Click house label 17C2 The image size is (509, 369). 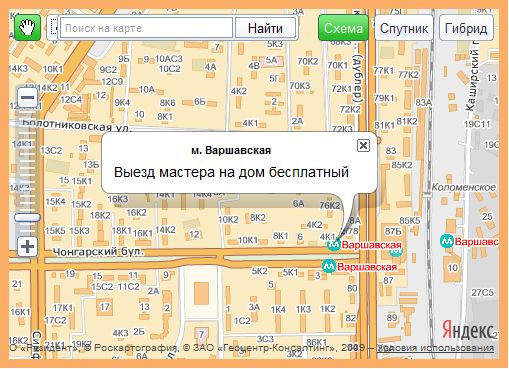(56, 320)
